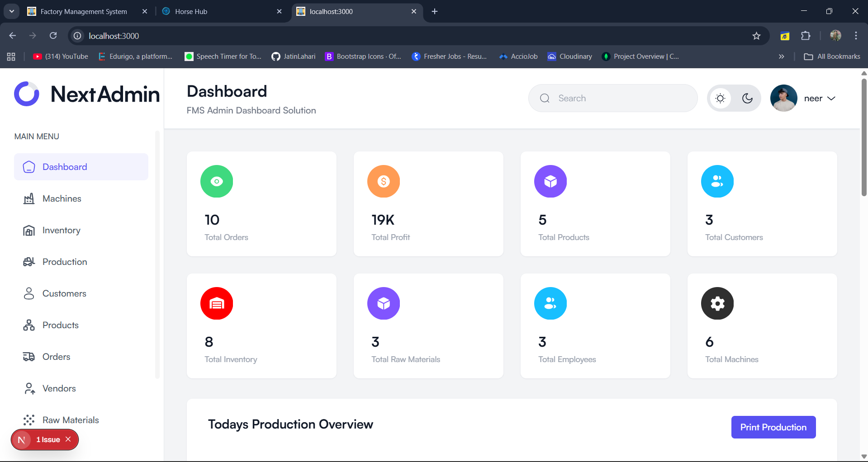Click the Products sidebar icon

point(29,325)
